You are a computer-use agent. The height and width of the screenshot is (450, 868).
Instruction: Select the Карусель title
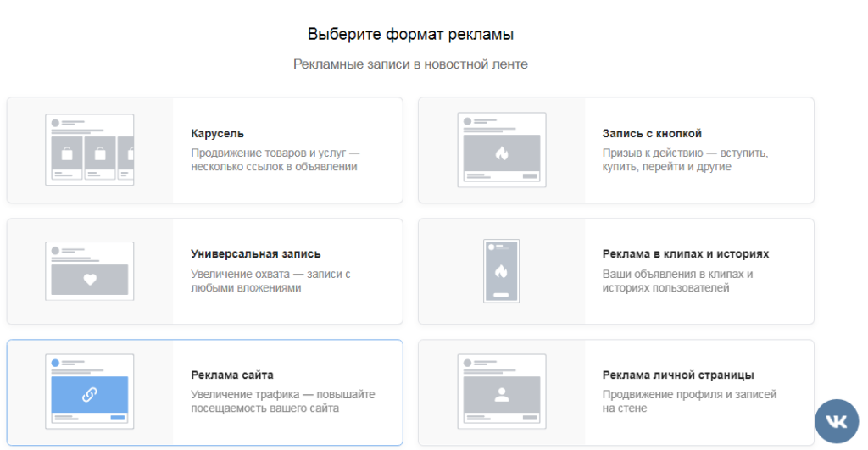pos(217,133)
